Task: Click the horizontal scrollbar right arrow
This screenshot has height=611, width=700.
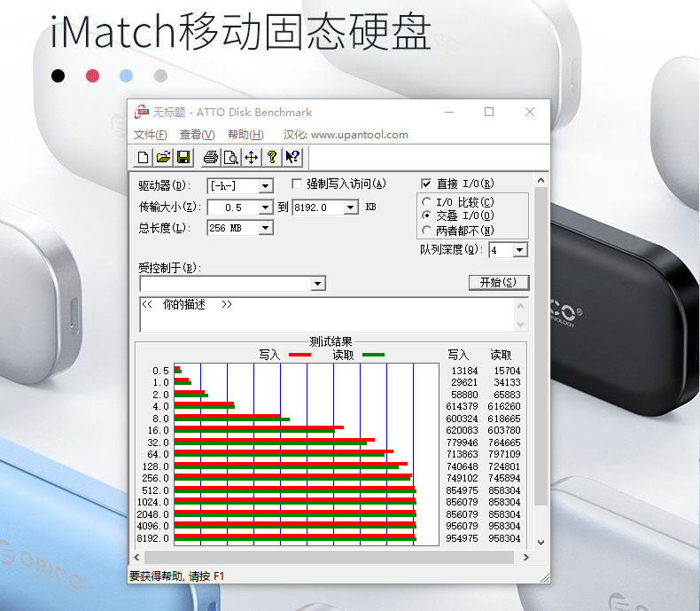Action: coord(526,558)
